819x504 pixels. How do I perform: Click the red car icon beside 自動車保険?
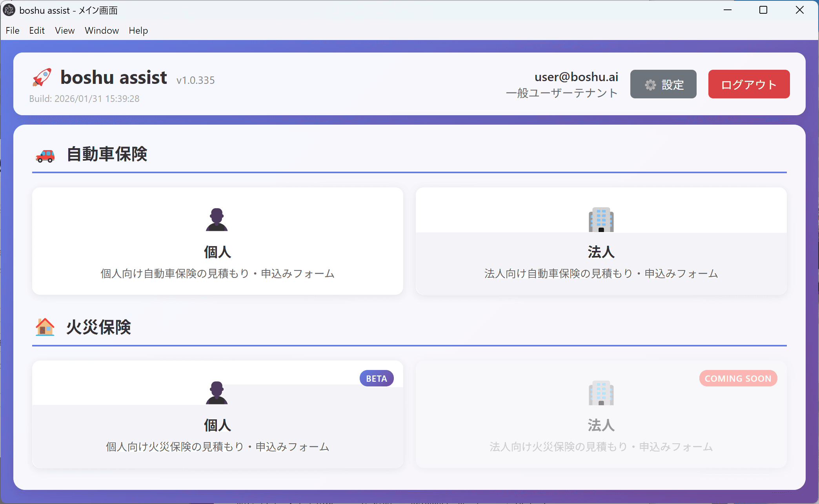(x=45, y=154)
